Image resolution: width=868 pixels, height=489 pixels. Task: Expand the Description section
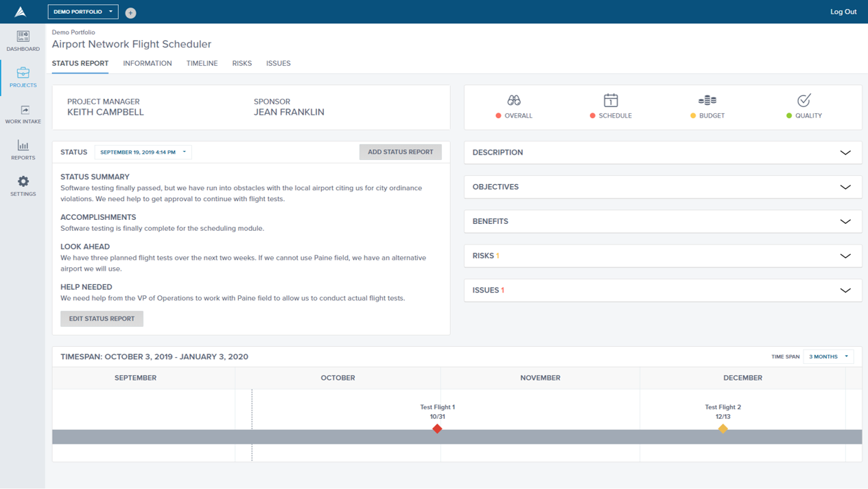point(663,152)
